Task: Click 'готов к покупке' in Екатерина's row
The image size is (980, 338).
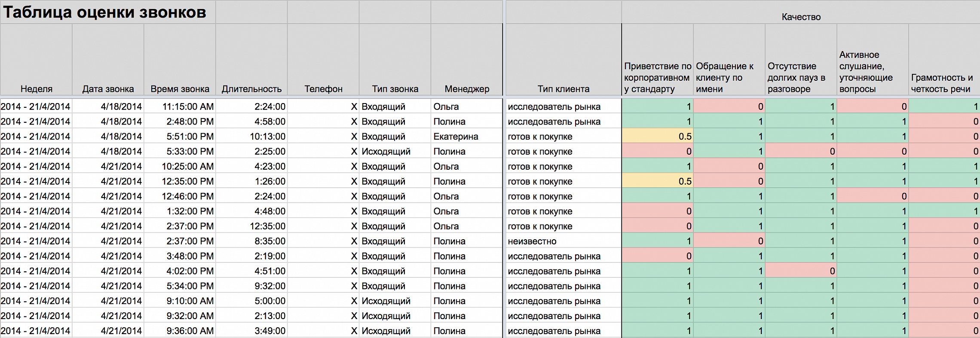Action: 563,137
